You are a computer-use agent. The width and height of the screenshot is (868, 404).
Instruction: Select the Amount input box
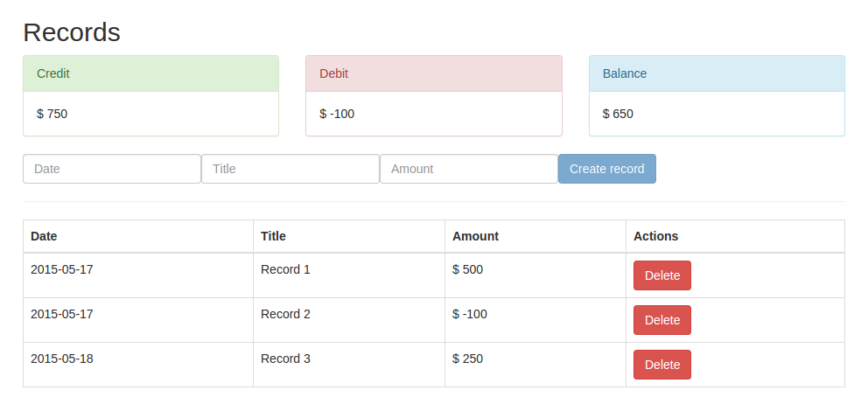coord(469,169)
